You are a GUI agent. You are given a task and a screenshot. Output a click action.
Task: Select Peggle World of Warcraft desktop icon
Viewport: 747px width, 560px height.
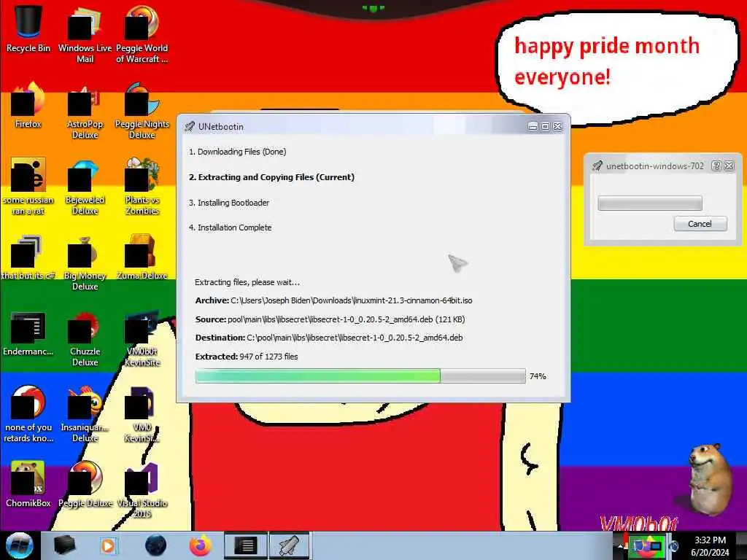(142, 34)
